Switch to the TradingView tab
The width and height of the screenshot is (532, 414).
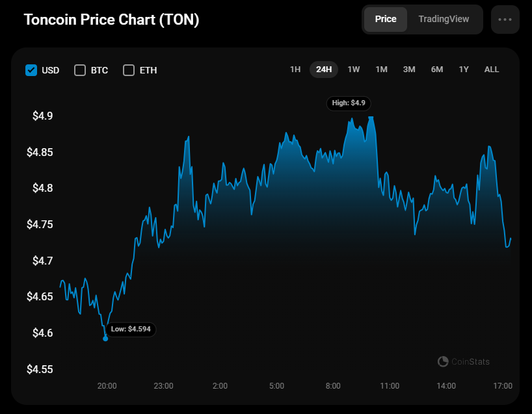pos(444,19)
